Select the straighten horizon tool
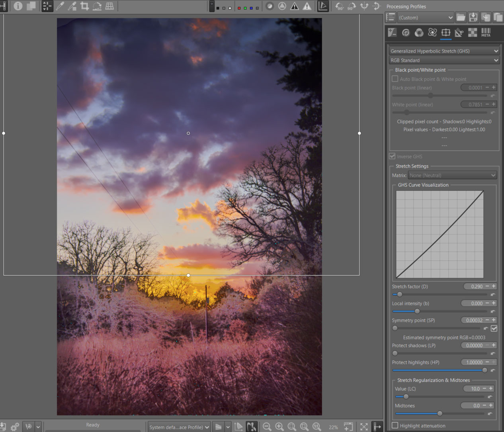 pyautogui.click(x=97, y=6)
